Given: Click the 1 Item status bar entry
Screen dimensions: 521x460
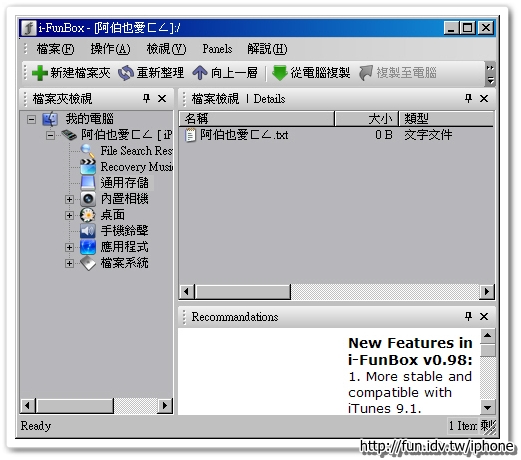Looking at the screenshot, I should (463, 426).
